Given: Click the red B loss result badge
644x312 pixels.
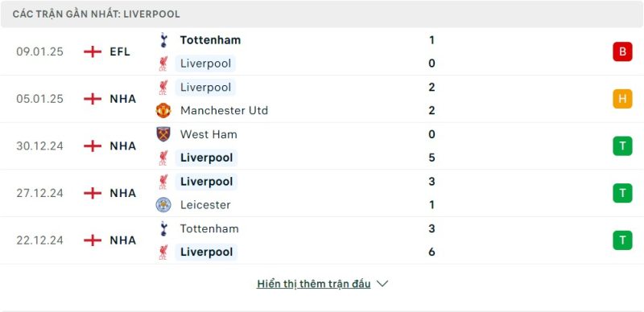Looking at the screenshot, I should [x=622, y=51].
